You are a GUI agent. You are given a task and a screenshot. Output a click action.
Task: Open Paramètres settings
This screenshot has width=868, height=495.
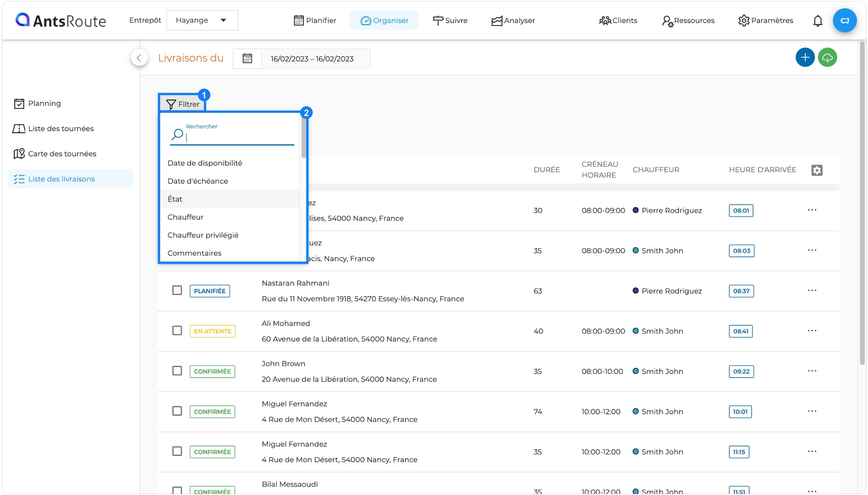pos(765,21)
